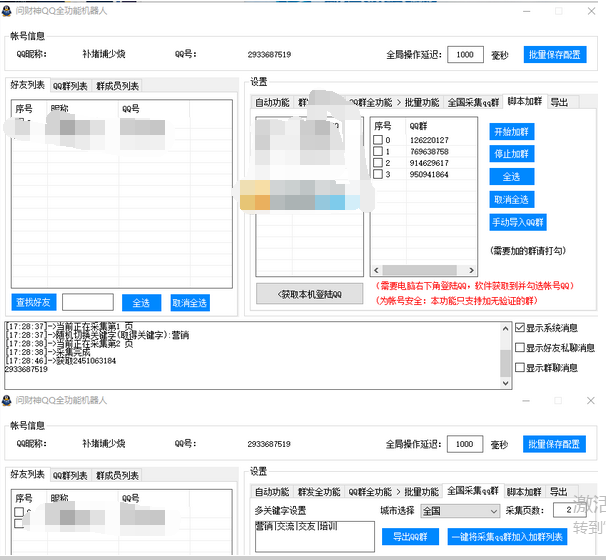Click 停止加群 button
The width and height of the screenshot is (606, 560).
coord(511,154)
